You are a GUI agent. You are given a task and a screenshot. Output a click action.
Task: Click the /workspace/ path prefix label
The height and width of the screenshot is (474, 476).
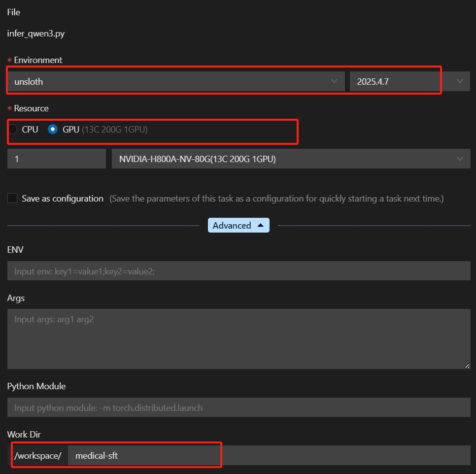pyautogui.click(x=37, y=455)
